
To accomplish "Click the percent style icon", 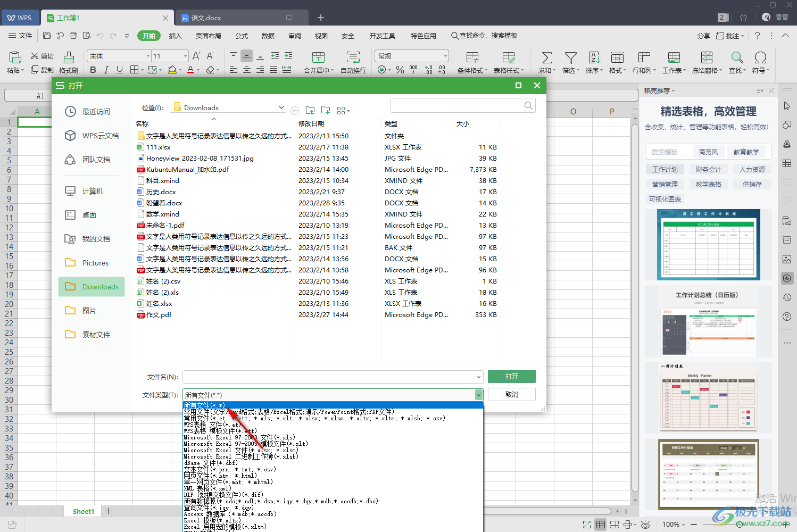I will pyautogui.click(x=400, y=70).
